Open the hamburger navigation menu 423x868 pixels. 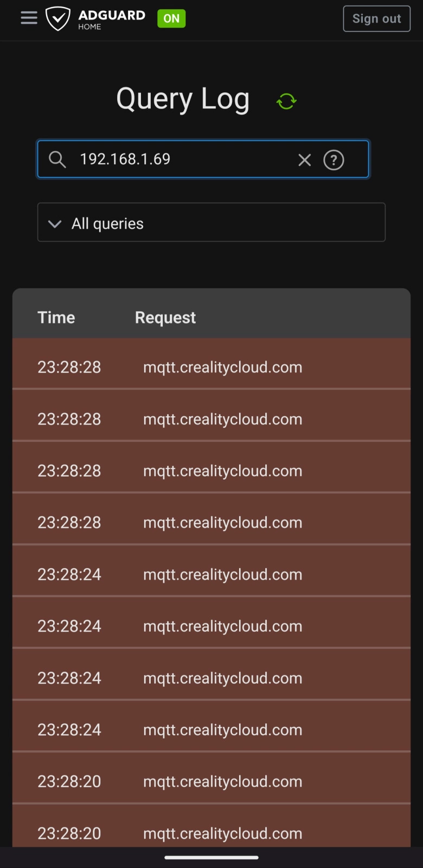29,18
